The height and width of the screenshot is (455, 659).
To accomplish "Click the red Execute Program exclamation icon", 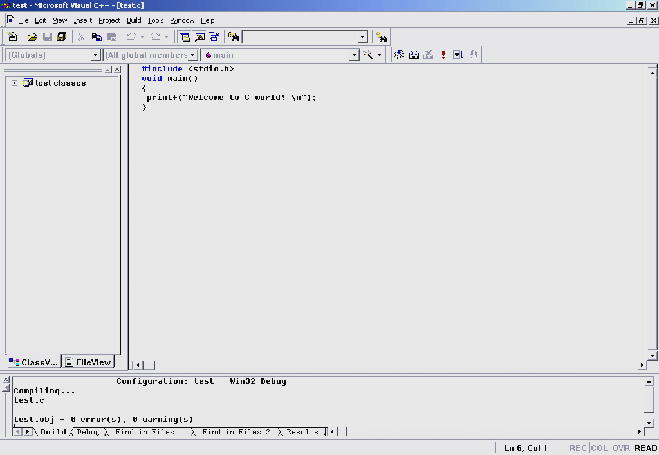I will tap(443, 55).
